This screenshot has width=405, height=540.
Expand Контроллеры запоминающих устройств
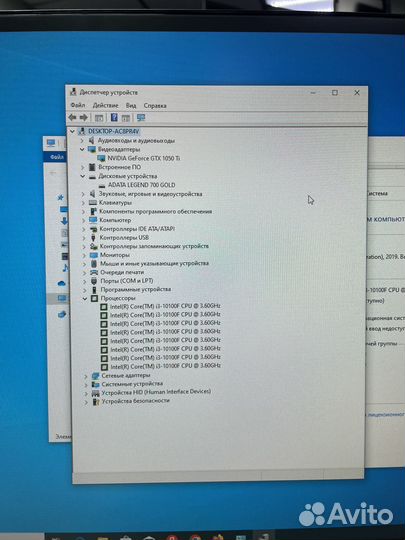click(84, 247)
